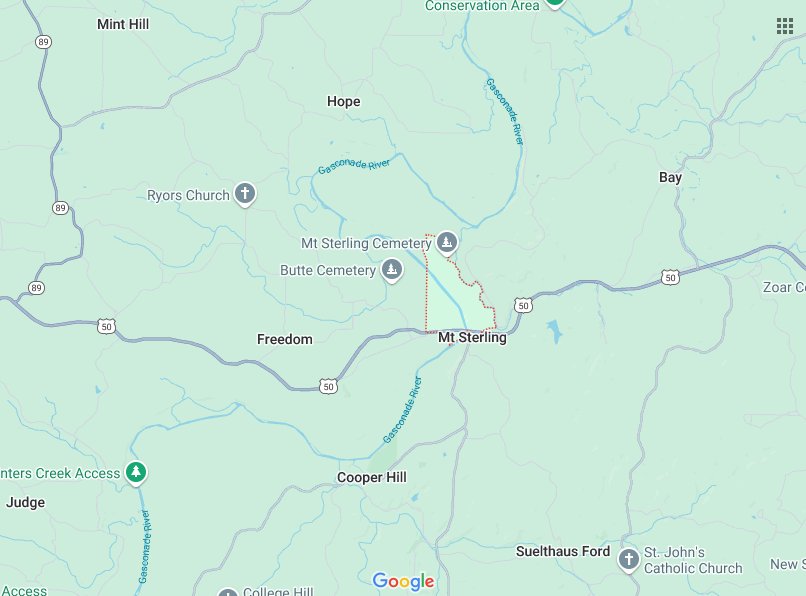Open the Google apps grid icon
This screenshot has width=806, height=596.
click(x=784, y=26)
